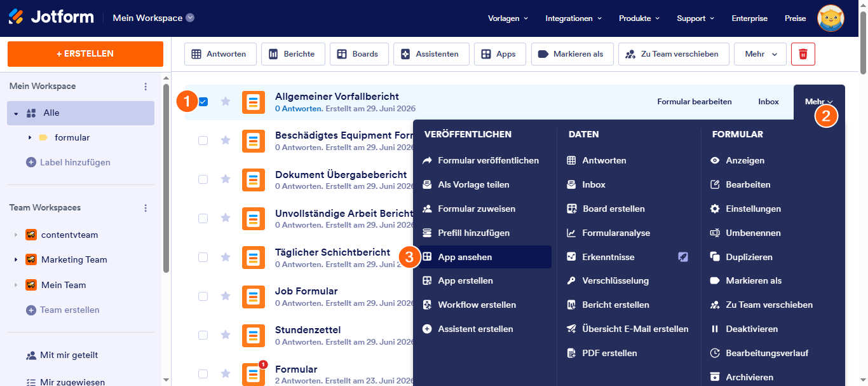Open the Preise link in header

796,18
